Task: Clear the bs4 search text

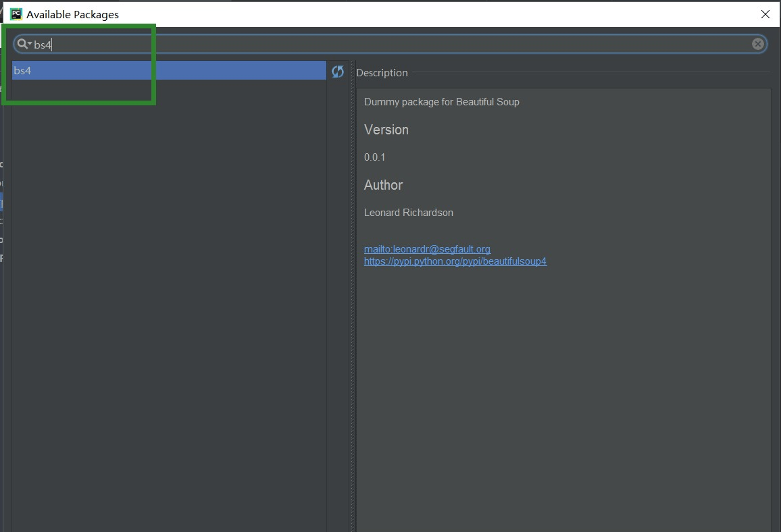Action: coord(757,45)
